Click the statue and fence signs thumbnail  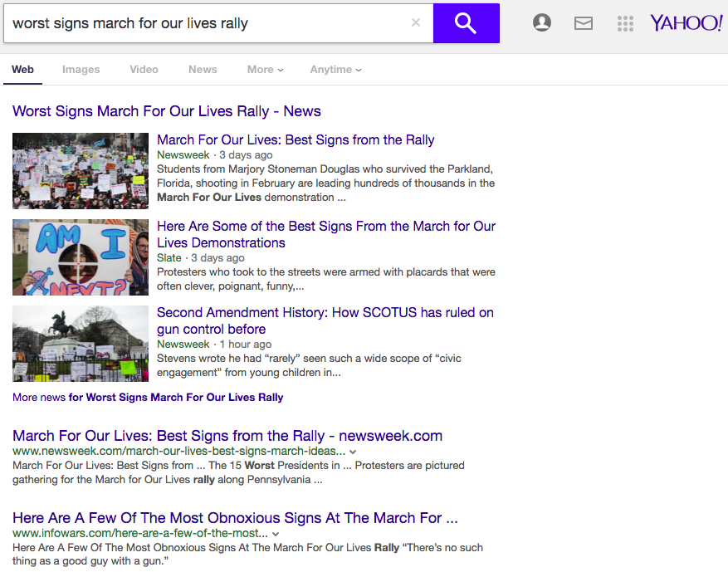click(x=81, y=344)
